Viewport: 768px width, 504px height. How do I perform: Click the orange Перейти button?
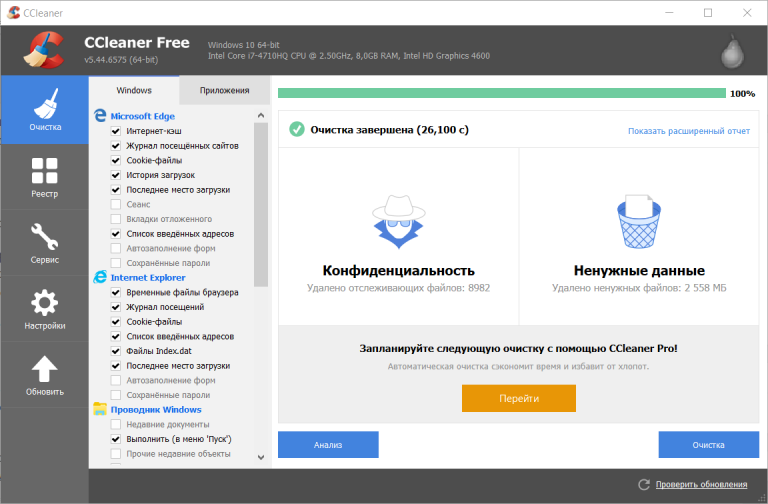tap(519, 399)
